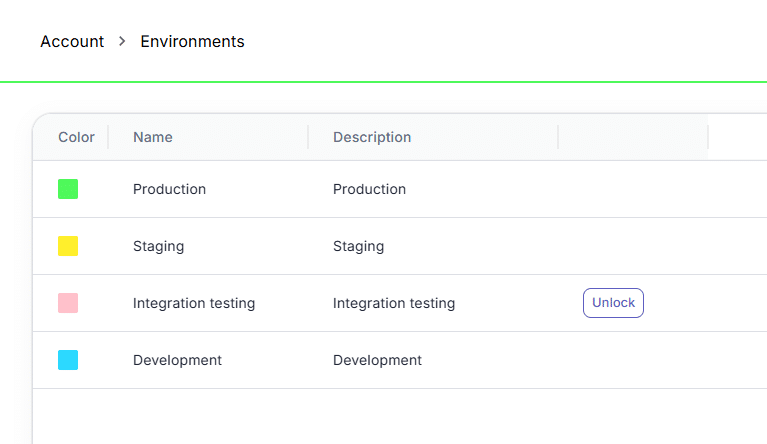Image resolution: width=767 pixels, height=444 pixels.
Task: Click the green Production color swatch
Action: pos(68,189)
